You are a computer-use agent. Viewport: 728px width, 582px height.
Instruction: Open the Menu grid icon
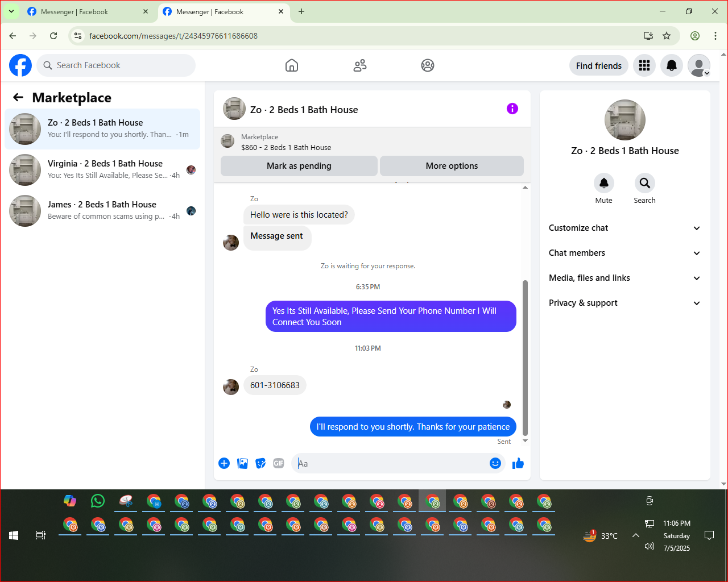point(644,65)
